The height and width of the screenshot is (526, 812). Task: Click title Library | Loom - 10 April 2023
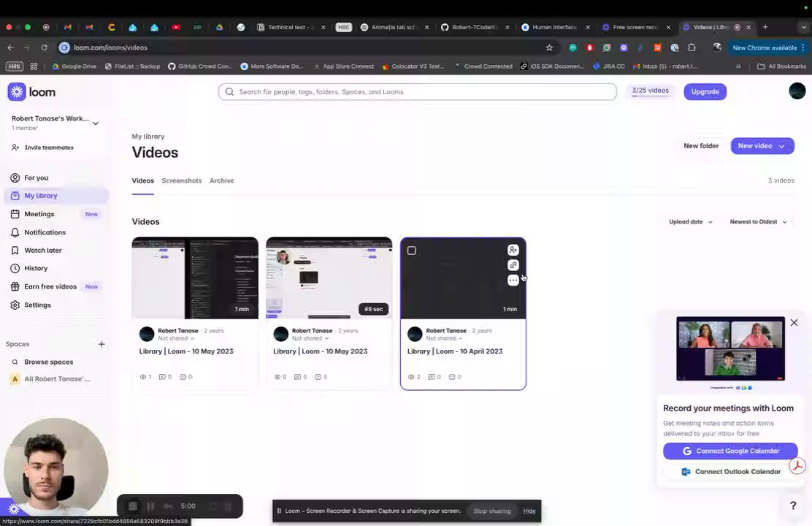point(455,351)
